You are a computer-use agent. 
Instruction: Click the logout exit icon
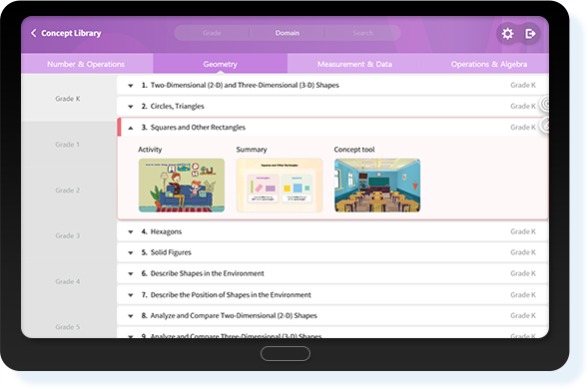click(x=530, y=34)
